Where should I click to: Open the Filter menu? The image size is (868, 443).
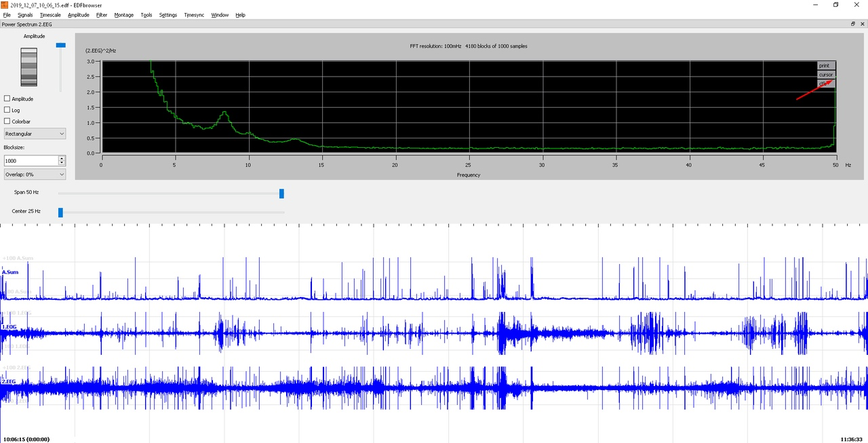coord(102,15)
